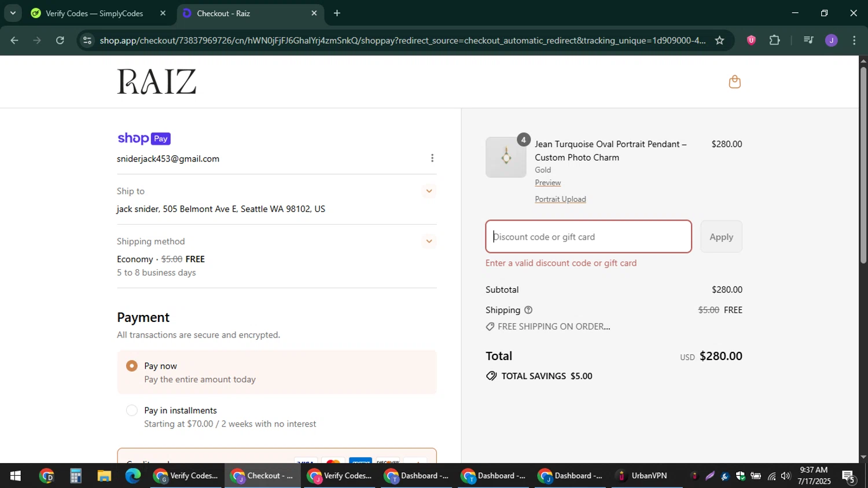The width and height of the screenshot is (868, 488).
Task: Click FREE SHIPPING ON ORDER discount tag
Action: [547, 326]
